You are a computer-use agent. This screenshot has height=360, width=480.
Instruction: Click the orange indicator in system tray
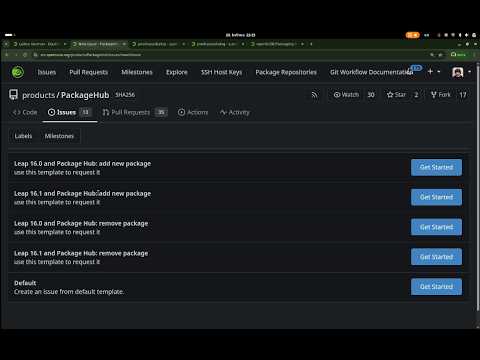[x=412, y=35]
